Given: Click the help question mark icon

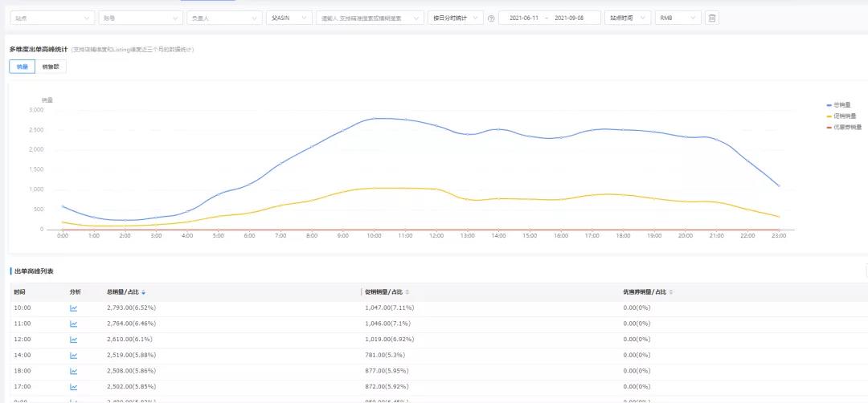Looking at the screenshot, I should (x=491, y=18).
